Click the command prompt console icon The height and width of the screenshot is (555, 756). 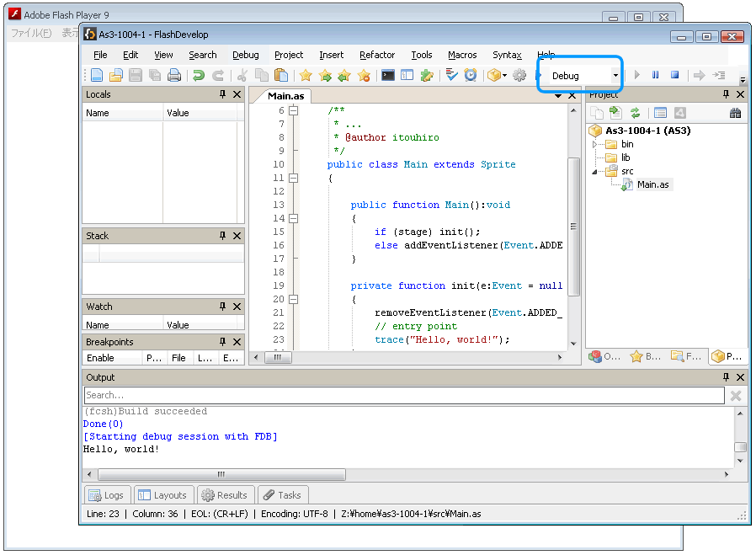click(x=387, y=75)
